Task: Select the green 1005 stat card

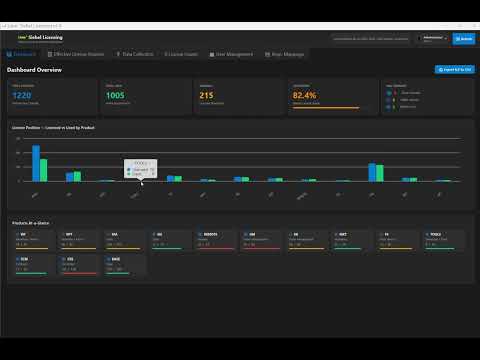Action: 146,97
